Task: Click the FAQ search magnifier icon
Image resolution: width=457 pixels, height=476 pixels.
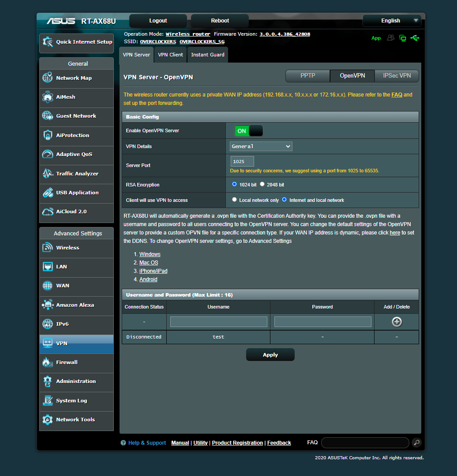Action: [x=416, y=443]
